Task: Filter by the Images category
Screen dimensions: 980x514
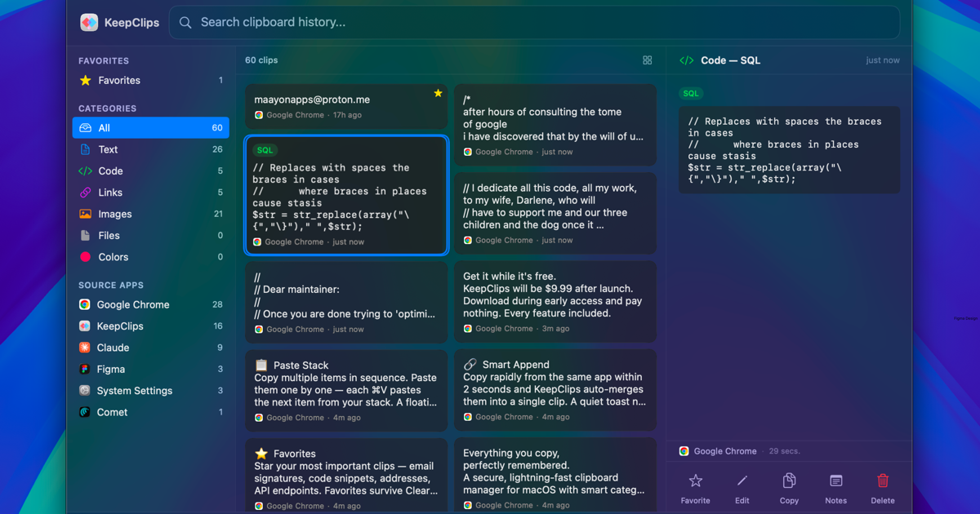Action: tap(150, 214)
